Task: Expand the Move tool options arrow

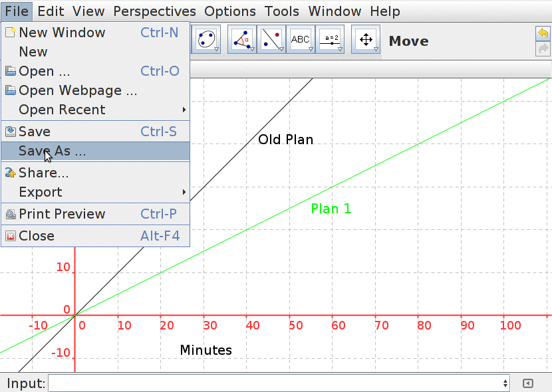Action: coord(376,50)
